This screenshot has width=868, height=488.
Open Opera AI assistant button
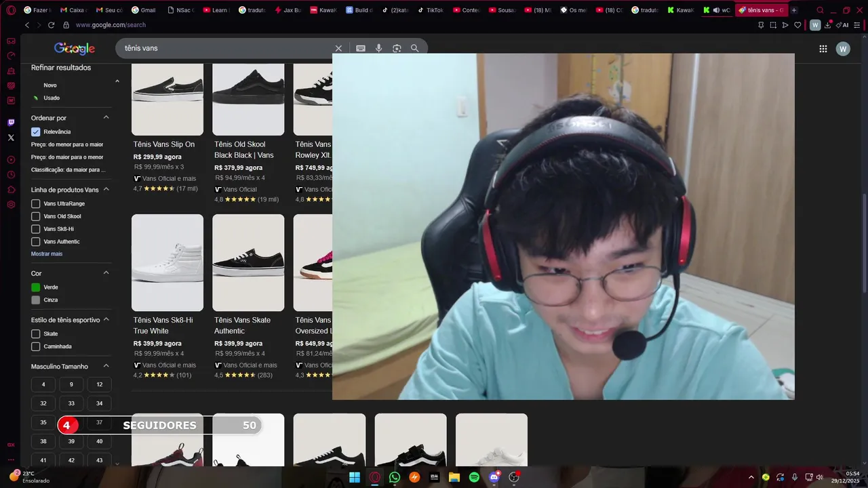843,25
